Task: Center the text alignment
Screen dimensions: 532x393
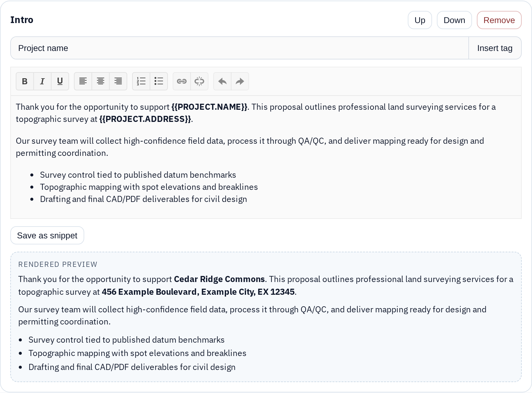Action: (x=101, y=81)
